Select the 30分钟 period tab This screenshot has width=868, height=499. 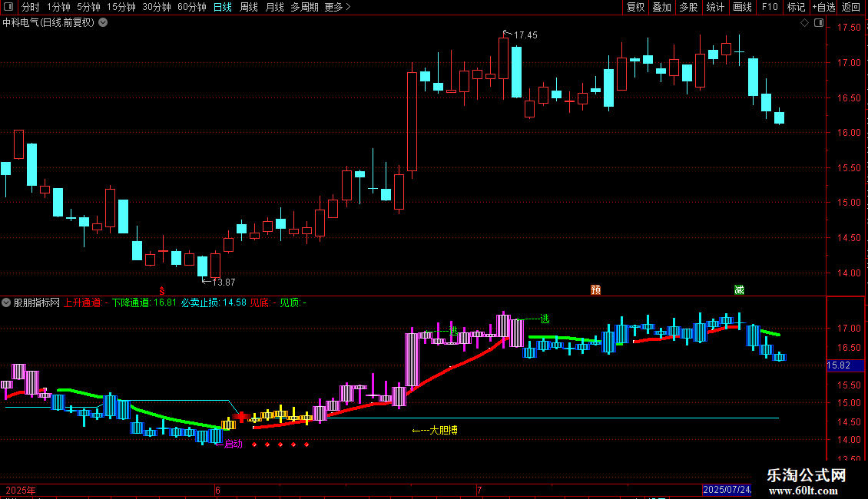[x=156, y=7]
